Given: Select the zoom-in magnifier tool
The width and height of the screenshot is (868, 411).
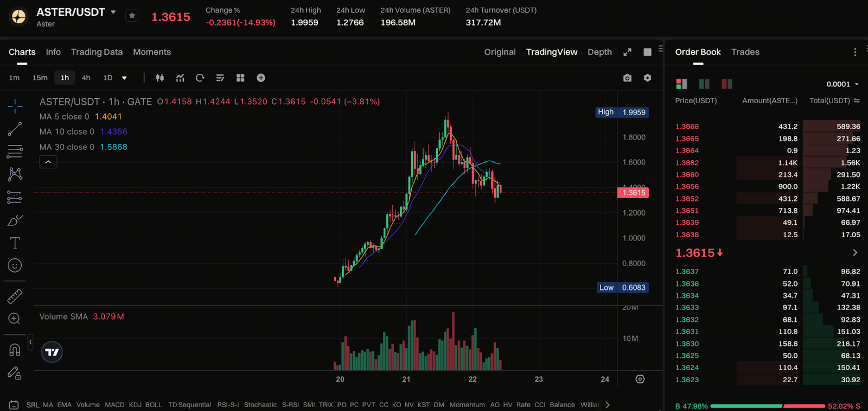Looking at the screenshot, I should point(15,319).
